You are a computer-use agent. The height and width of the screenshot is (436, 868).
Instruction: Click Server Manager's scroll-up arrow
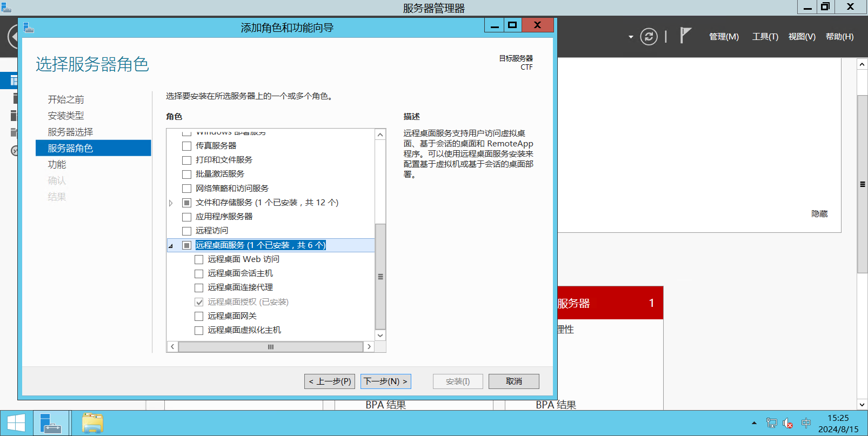click(x=862, y=64)
